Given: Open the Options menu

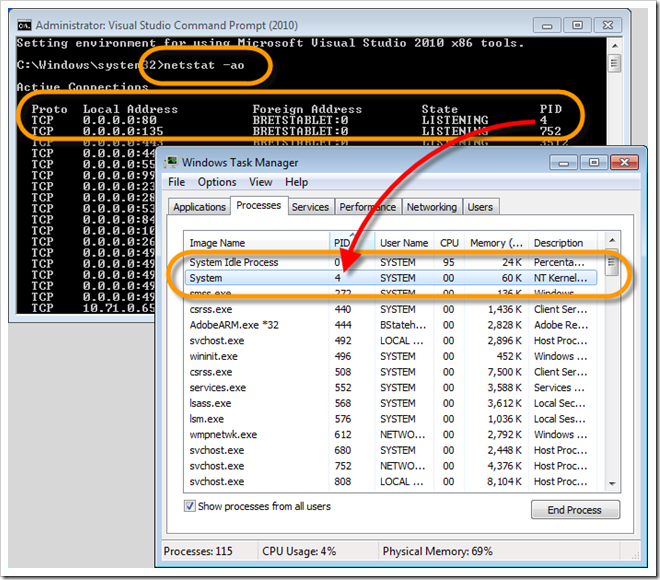Looking at the screenshot, I should (x=216, y=182).
